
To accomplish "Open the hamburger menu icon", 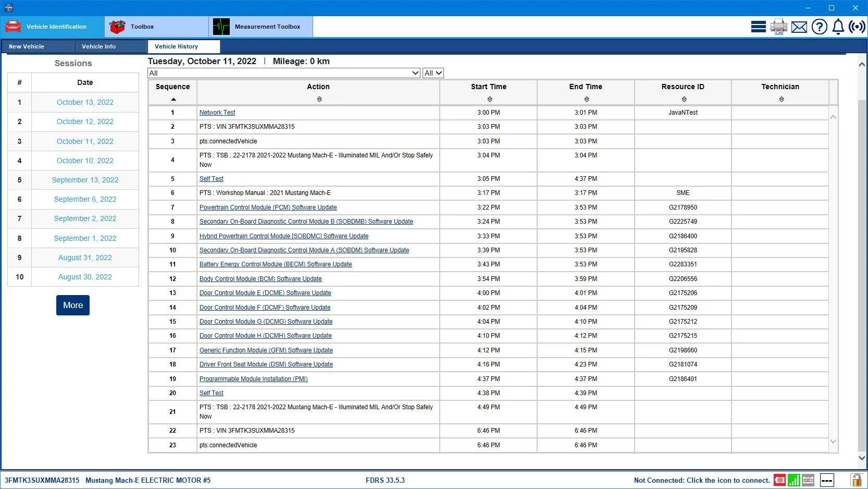I will [x=758, y=27].
